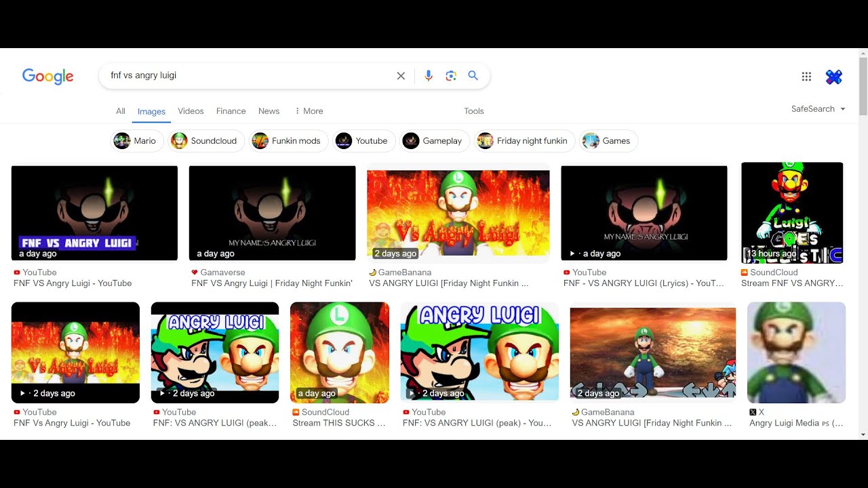Image resolution: width=868 pixels, height=488 pixels.
Task: Click Youtube chip thumbnail icon
Action: point(344,141)
